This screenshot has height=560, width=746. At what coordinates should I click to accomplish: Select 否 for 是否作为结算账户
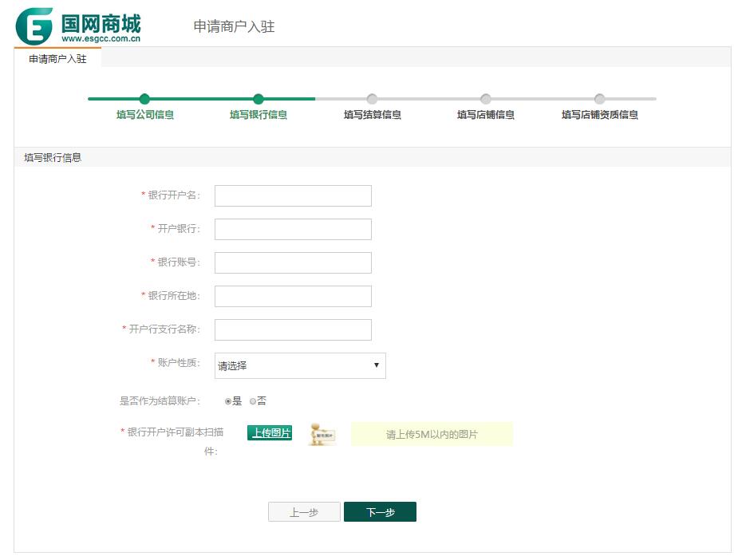pyautogui.click(x=253, y=401)
